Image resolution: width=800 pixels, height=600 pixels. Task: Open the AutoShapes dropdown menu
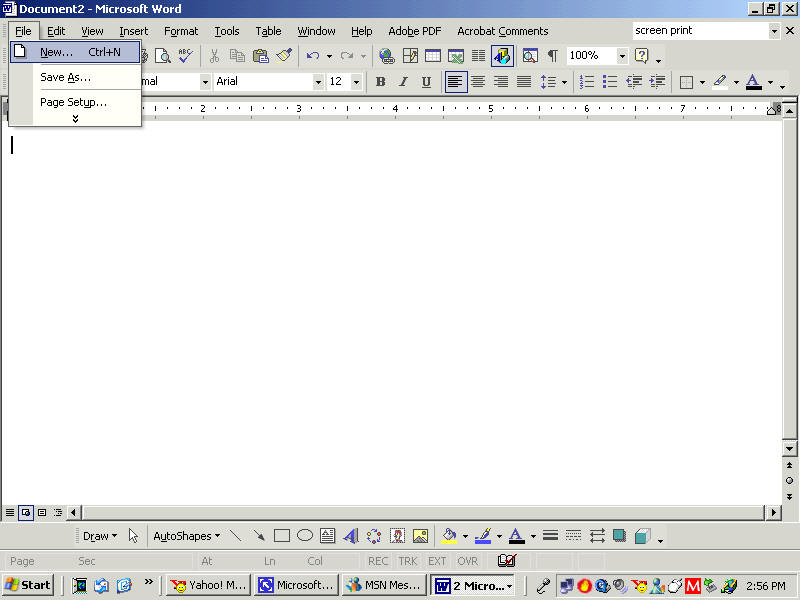click(x=187, y=536)
